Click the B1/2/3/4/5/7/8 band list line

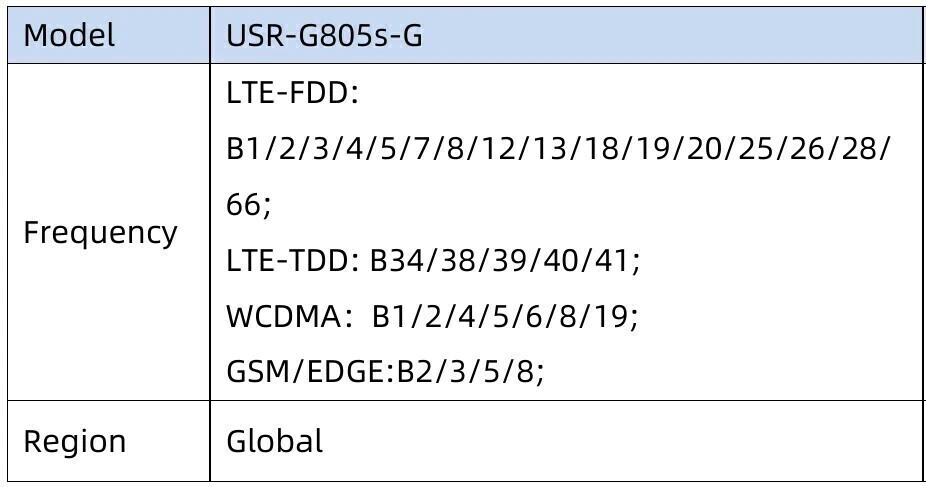coord(557,149)
